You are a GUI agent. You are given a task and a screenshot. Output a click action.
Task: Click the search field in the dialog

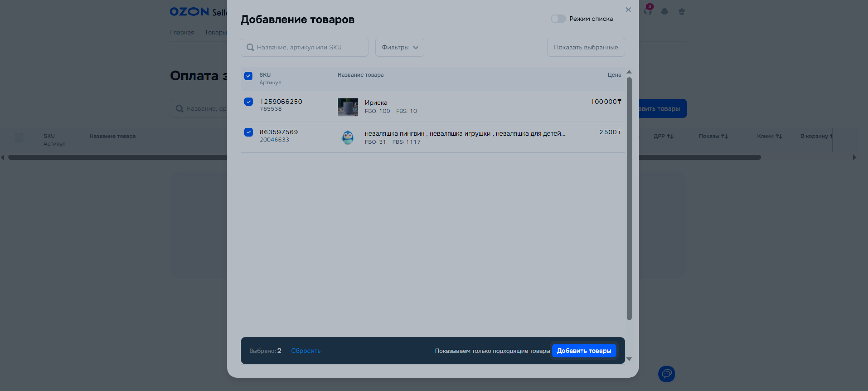click(304, 47)
